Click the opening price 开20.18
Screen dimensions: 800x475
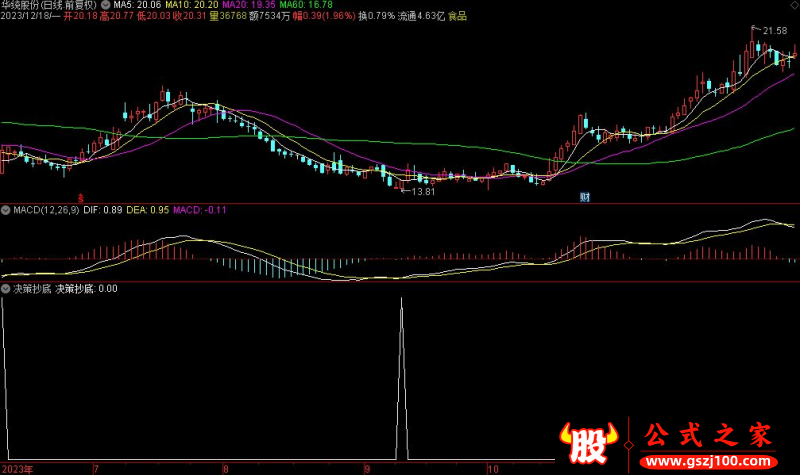(x=81, y=16)
